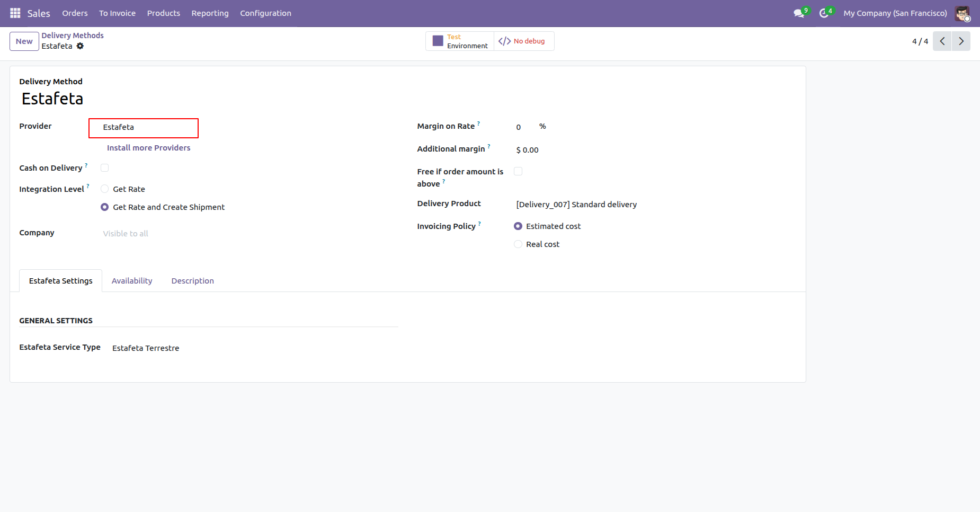
Task: Open the conversations chat icon
Action: [799, 13]
